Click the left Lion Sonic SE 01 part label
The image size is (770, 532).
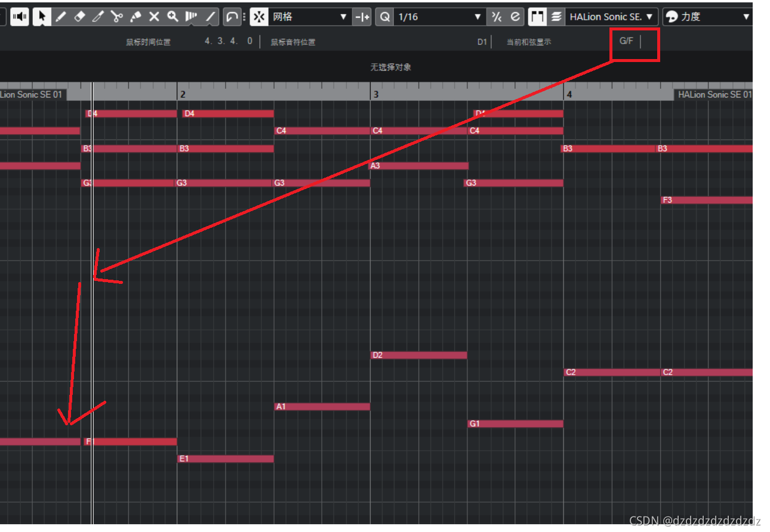(33, 94)
